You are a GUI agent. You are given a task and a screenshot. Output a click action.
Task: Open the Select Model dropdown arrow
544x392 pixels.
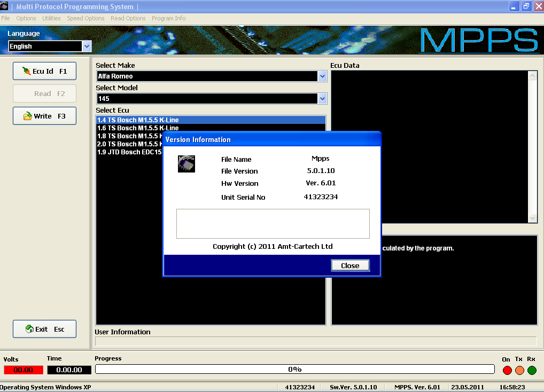pyautogui.click(x=322, y=99)
